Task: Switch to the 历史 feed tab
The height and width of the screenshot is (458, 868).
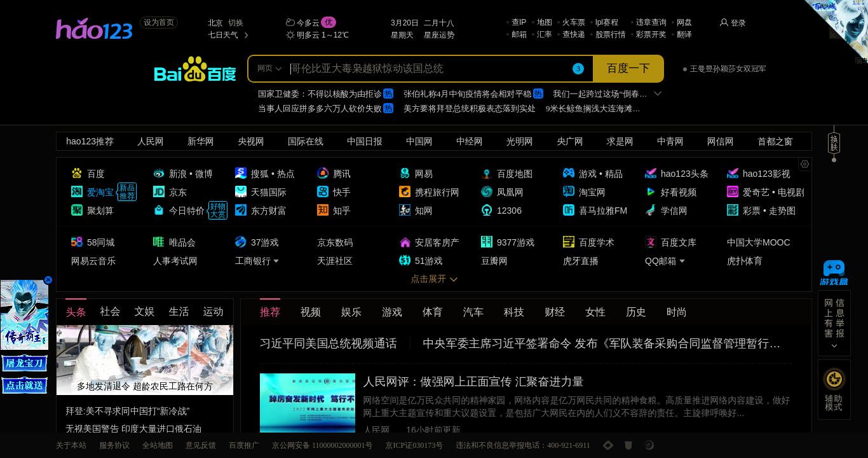Action: click(635, 312)
